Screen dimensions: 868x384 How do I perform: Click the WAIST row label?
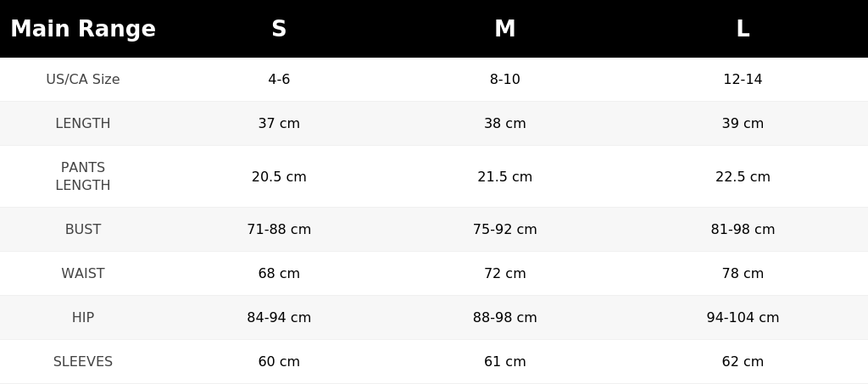[83, 273]
